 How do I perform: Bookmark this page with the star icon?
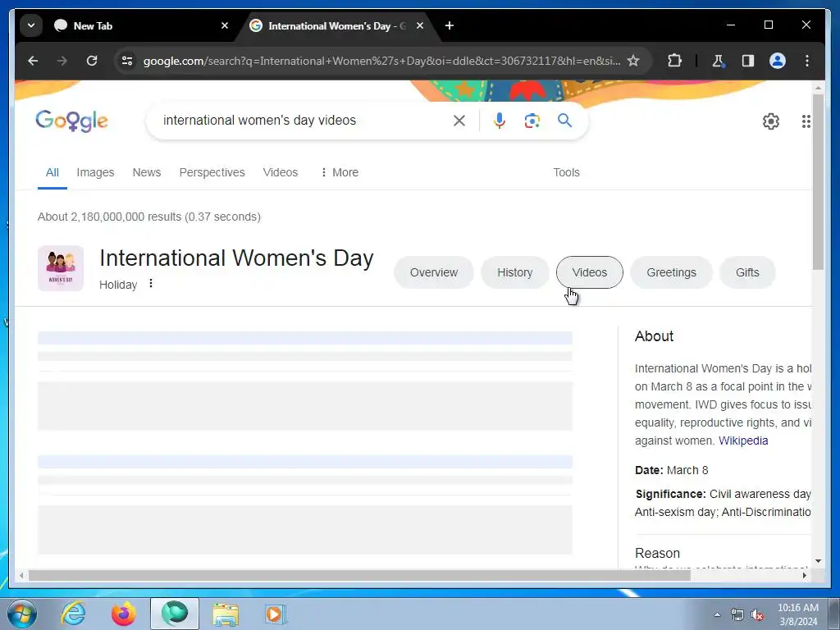tap(633, 61)
